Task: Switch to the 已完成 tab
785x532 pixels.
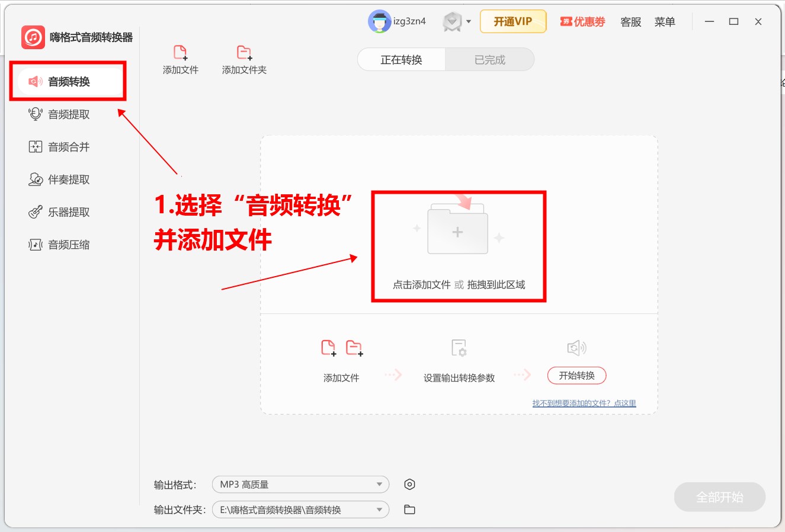Action: [x=490, y=60]
